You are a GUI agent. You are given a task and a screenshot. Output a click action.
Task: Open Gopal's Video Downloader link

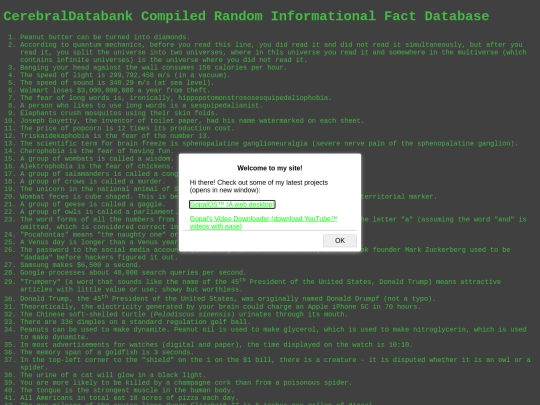point(263,222)
